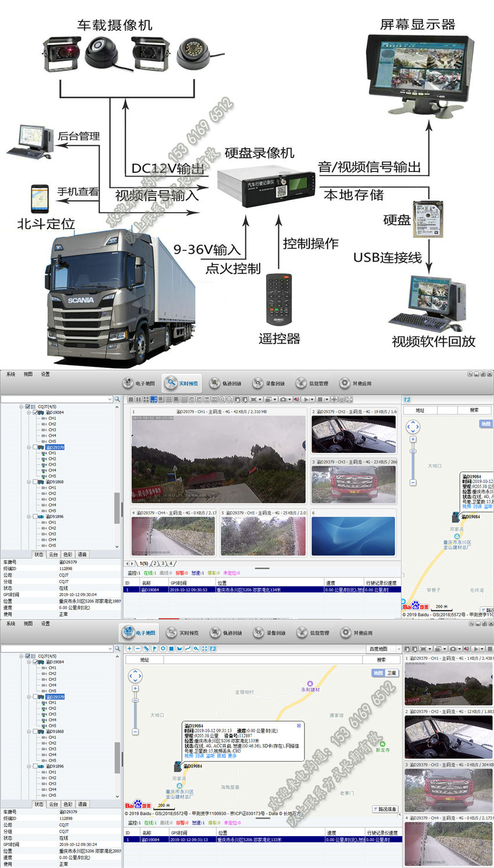Collapse the 渝D91868 node in upper window tree
This screenshot has height=868, width=494.
point(29,482)
